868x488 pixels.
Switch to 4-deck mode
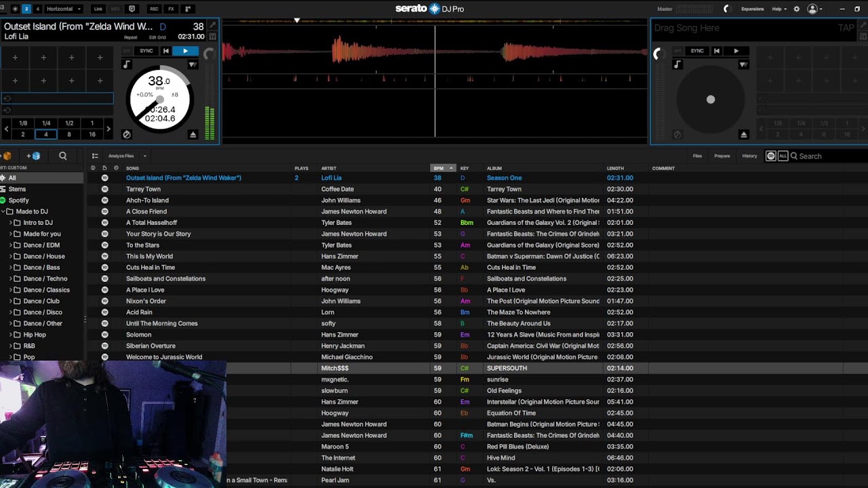(37, 9)
